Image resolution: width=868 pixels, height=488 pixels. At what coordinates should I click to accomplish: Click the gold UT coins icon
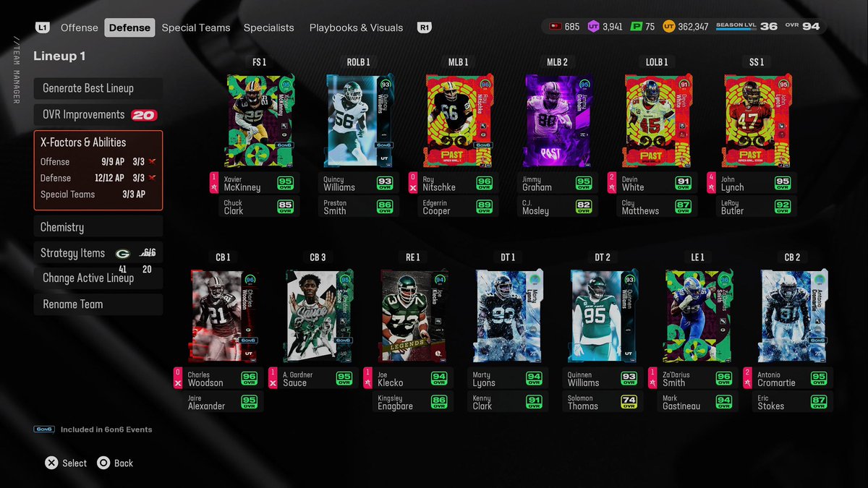[669, 27]
